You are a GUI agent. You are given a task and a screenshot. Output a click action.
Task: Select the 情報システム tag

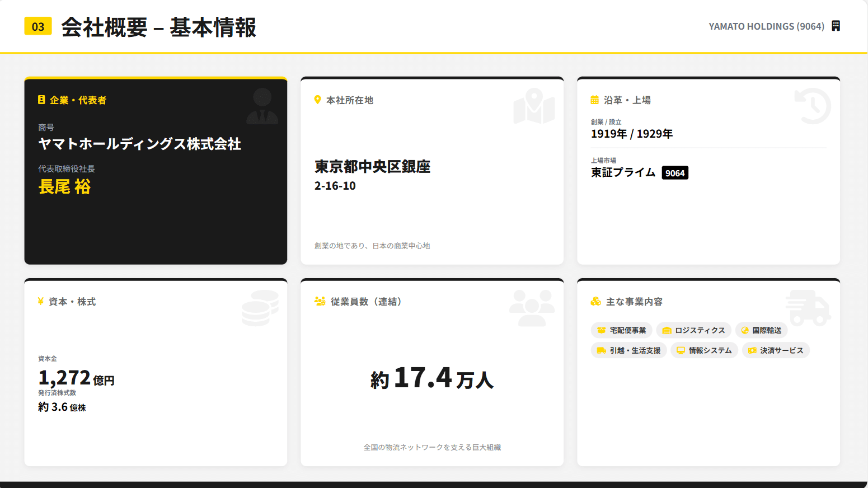tap(704, 350)
